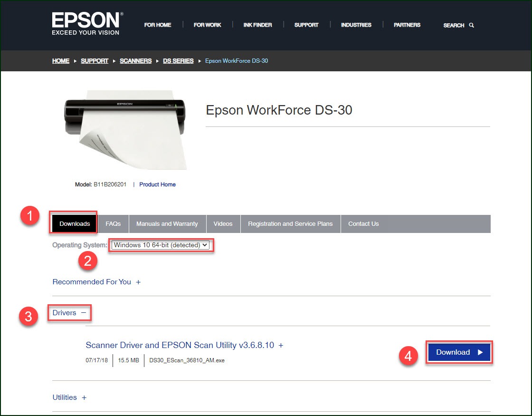The height and width of the screenshot is (416, 532).
Task: Expand Recommended For You section
Action: tap(96, 282)
